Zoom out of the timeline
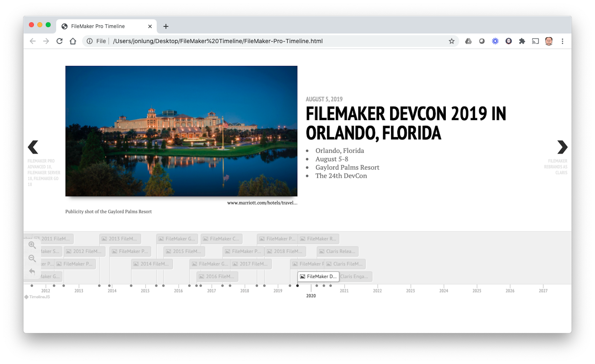Image resolution: width=595 pixels, height=364 pixels. pyautogui.click(x=32, y=258)
